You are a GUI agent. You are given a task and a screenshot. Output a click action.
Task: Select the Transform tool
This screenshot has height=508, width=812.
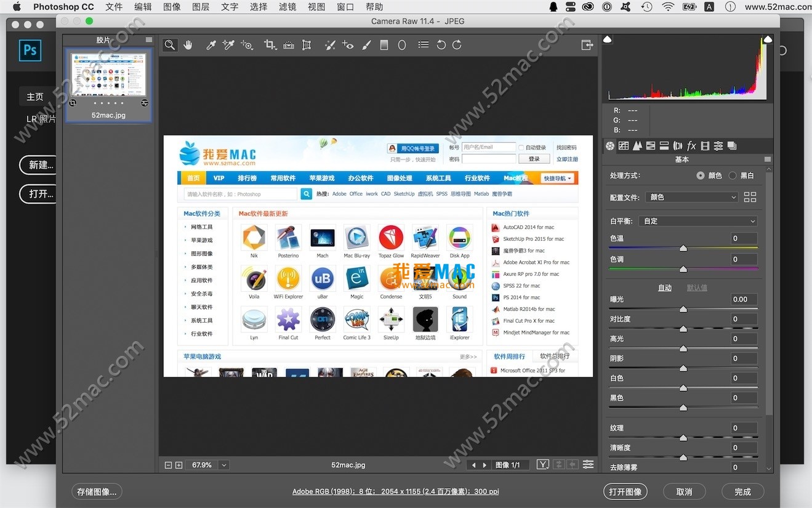coord(307,45)
